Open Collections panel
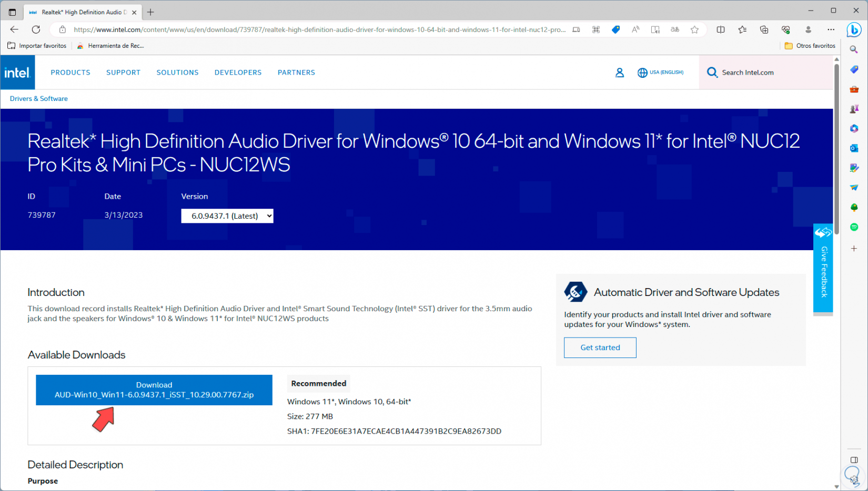This screenshot has width=868, height=491. 764,29
